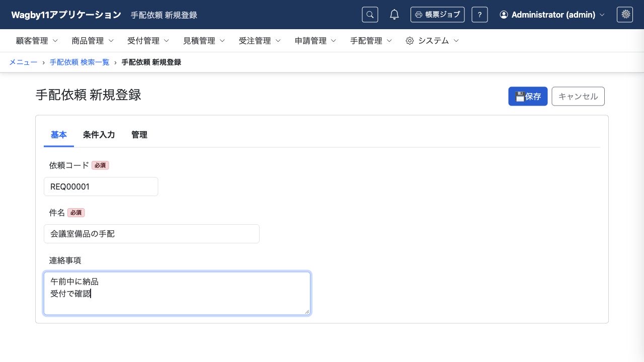Image resolution: width=644 pixels, height=362 pixels.
Task: Open the システム menu
Action: pos(433,41)
